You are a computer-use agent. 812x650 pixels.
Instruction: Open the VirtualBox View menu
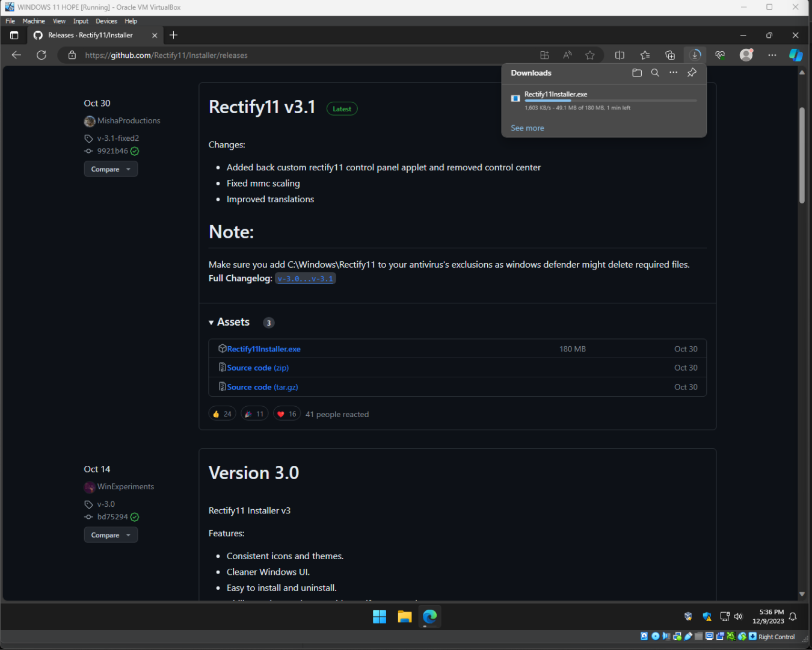59,21
